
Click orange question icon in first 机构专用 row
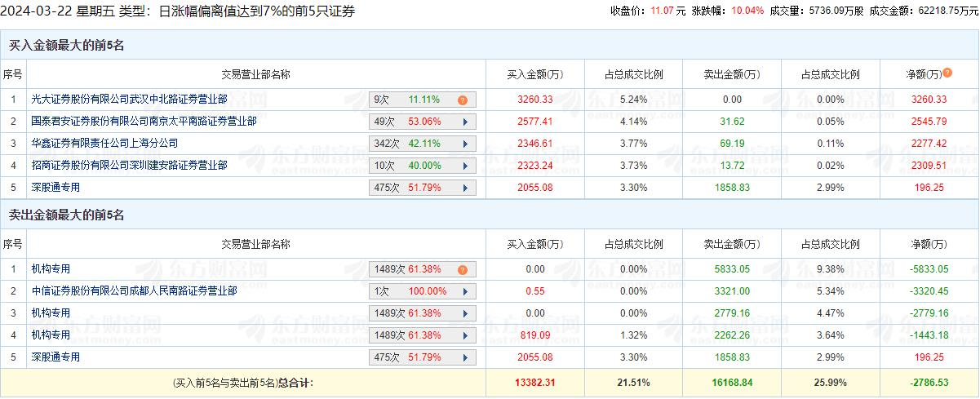[x=462, y=269]
